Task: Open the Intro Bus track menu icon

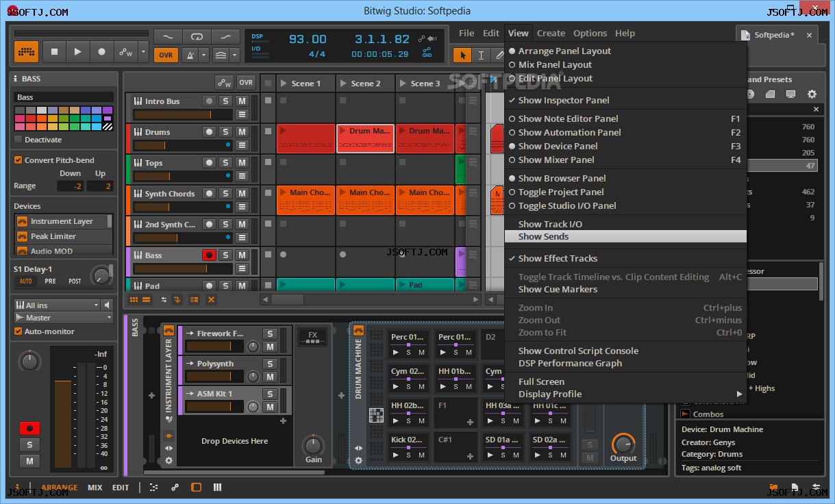Action: pyautogui.click(x=242, y=114)
